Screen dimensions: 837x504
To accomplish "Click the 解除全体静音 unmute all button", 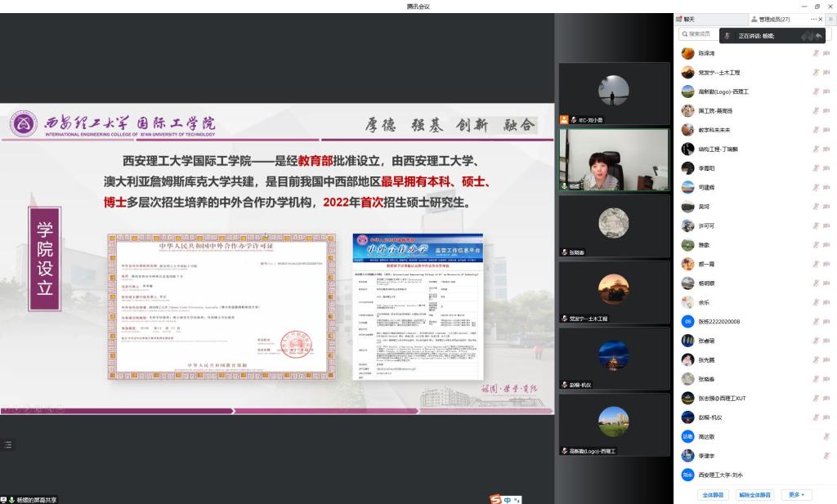I will pos(754,495).
